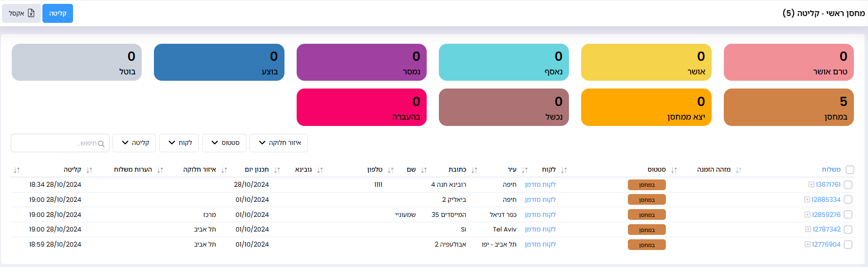The width and height of the screenshot is (868, 267).
Task: Select the row checkbox for shipment 12776904
Action: coord(848,245)
